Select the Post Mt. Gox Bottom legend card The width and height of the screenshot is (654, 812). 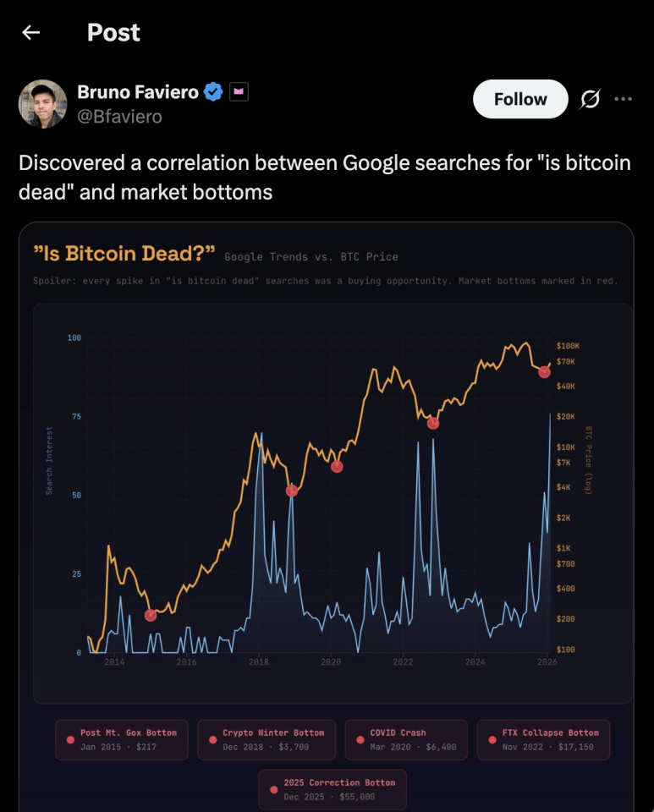pos(122,739)
